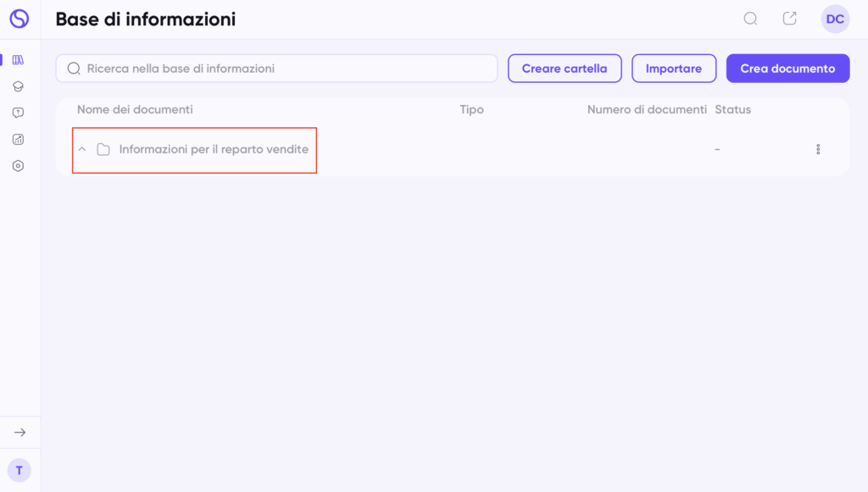The image size is (868, 492).
Task: Click the Nome dei documenti column header
Action: 135,109
